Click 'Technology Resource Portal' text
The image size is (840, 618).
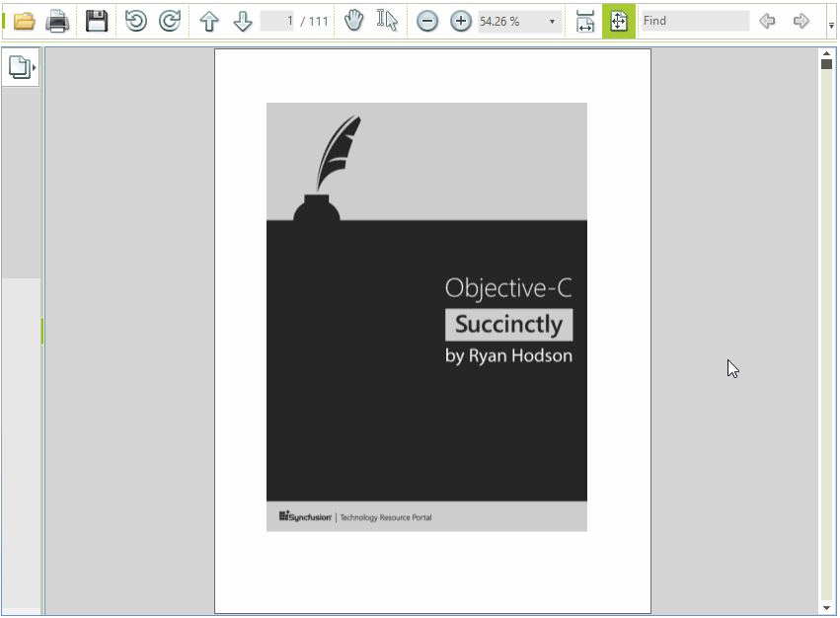click(386, 517)
